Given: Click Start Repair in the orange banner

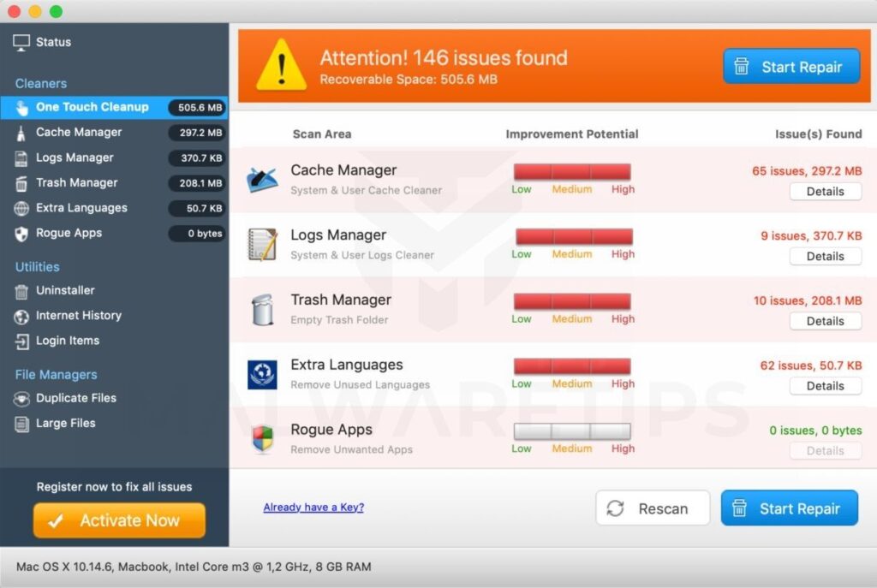Looking at the screenshot, I should click(x=790, y=67).
